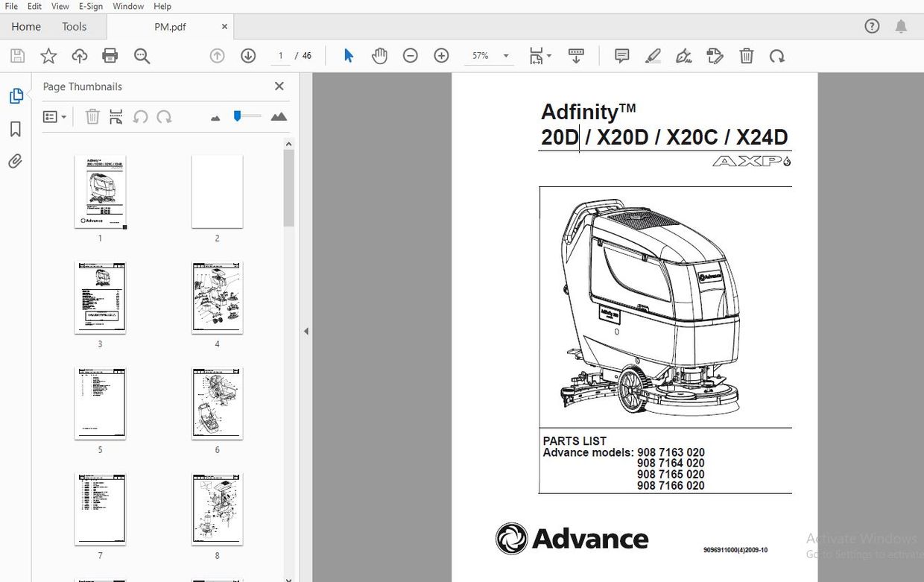The height and width of the screenshot is (582, 924).
Task: Rotate page clockwise in Page Thumbnails panel
Action: 163,117
